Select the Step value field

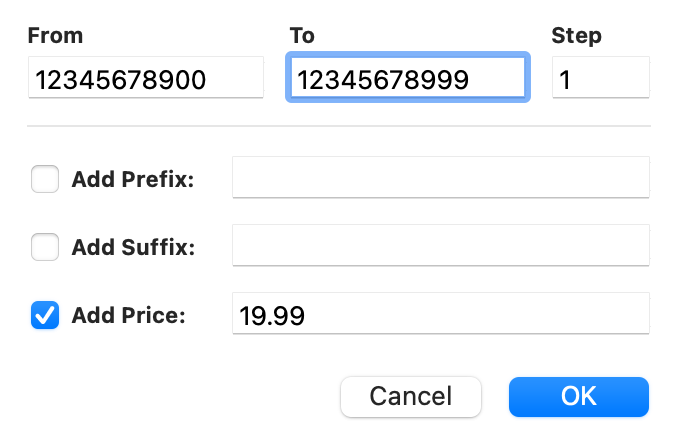tap(601, 77)
